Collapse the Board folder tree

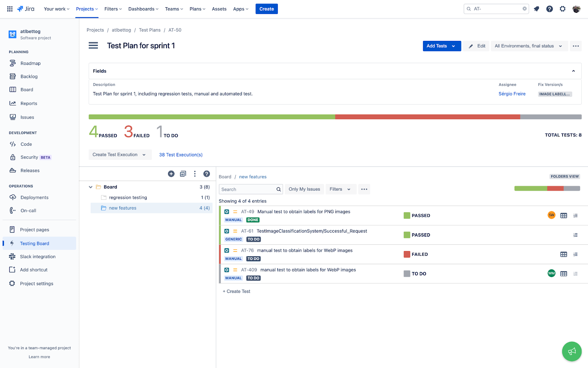coord(90,187)
